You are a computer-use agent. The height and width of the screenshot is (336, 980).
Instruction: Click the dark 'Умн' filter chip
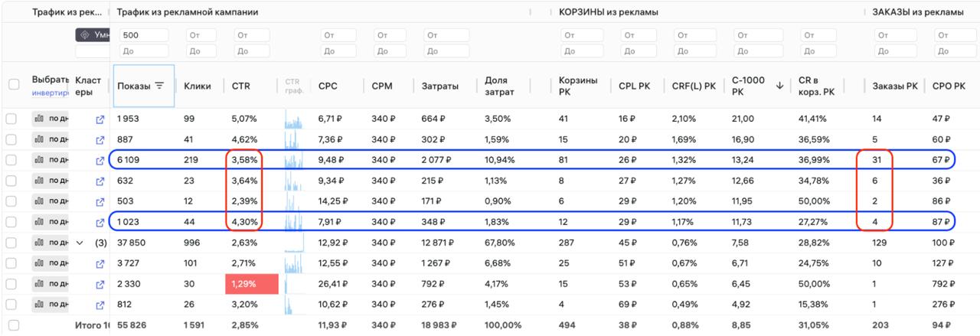92,34
